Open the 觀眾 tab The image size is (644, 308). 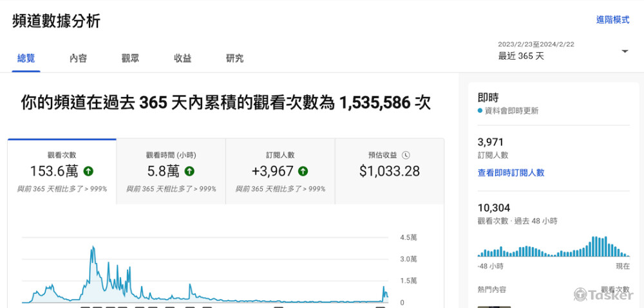130,59
